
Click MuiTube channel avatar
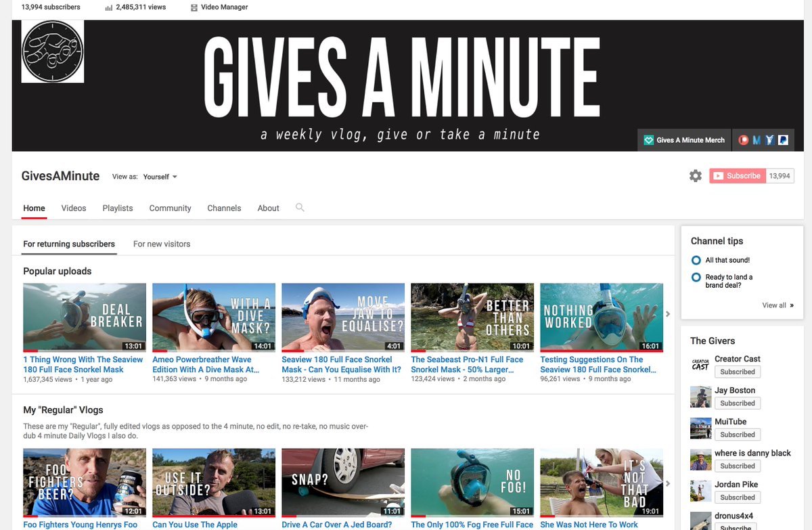700,428
